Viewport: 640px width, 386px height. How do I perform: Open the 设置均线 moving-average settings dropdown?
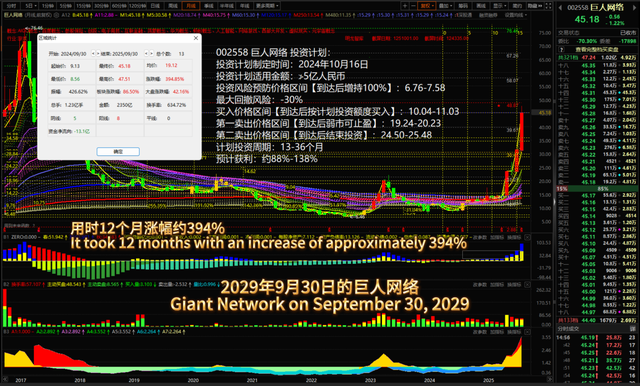click(516, 15)
